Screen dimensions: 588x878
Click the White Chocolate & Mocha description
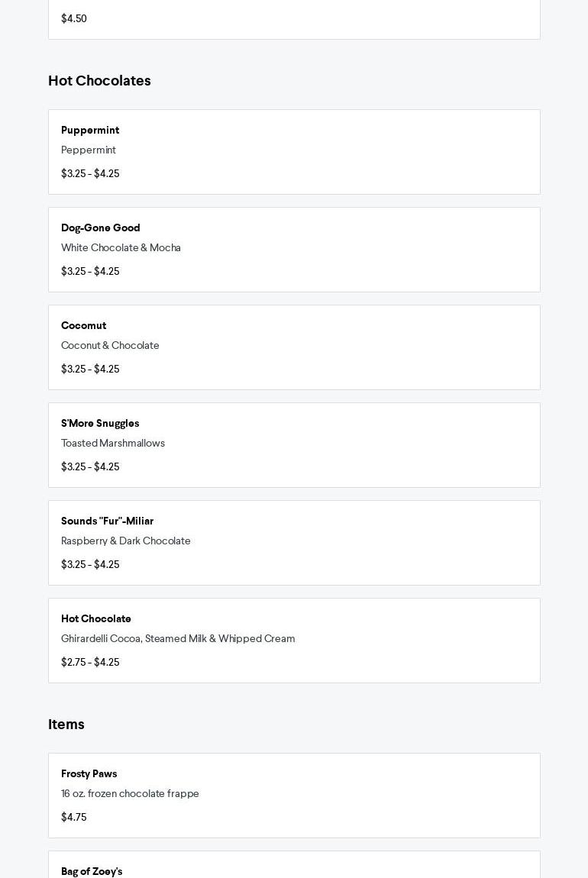[121, 247]
